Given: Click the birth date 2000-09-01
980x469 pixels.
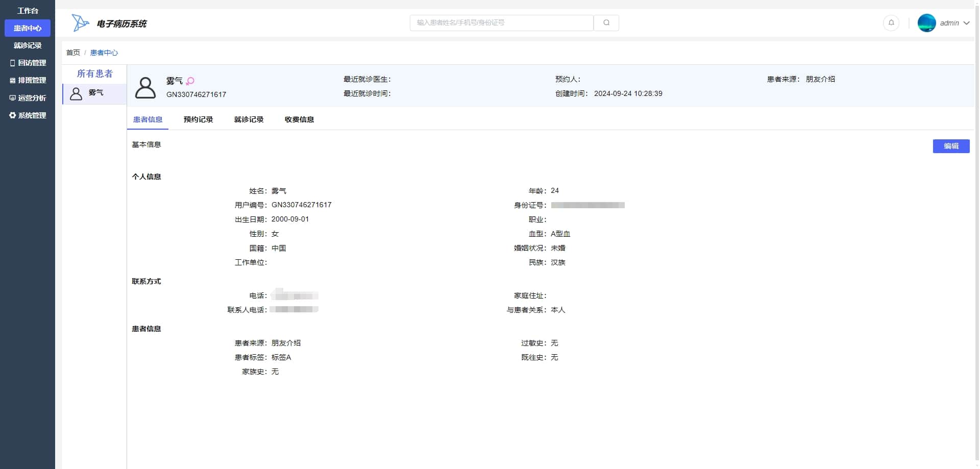Looking at the screenshot, I should 290,219.
